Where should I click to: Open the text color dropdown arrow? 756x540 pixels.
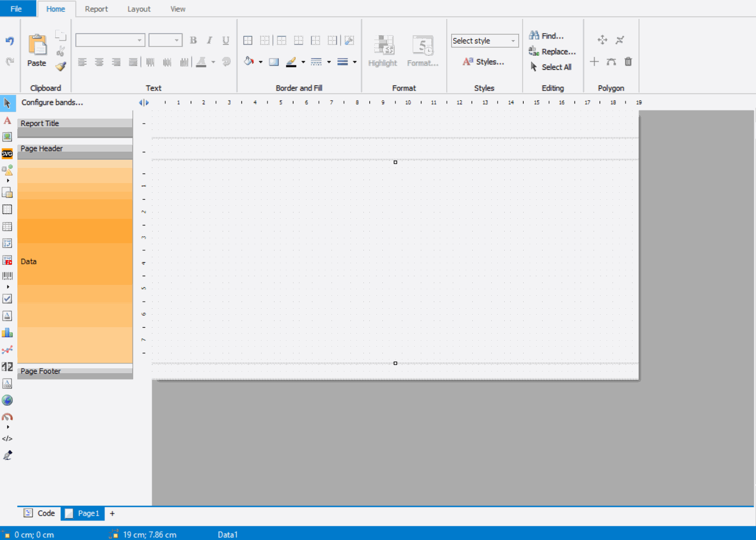(x=213, y=62)
